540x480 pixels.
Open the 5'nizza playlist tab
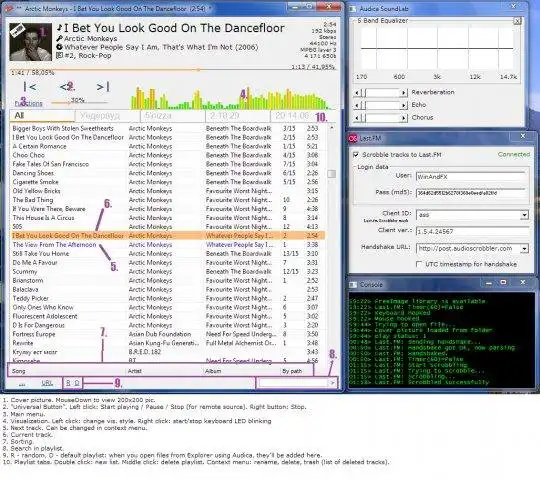pyautogui.click(x=173, y=116)
